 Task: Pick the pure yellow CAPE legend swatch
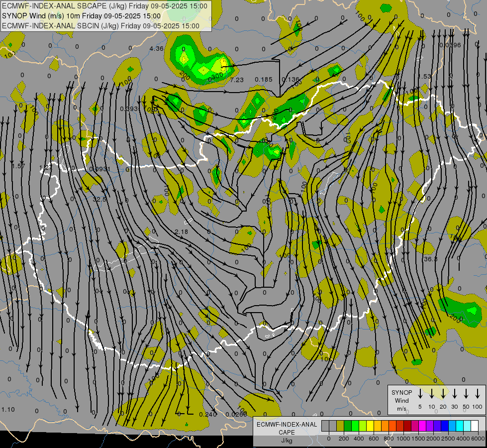[370, 426]
